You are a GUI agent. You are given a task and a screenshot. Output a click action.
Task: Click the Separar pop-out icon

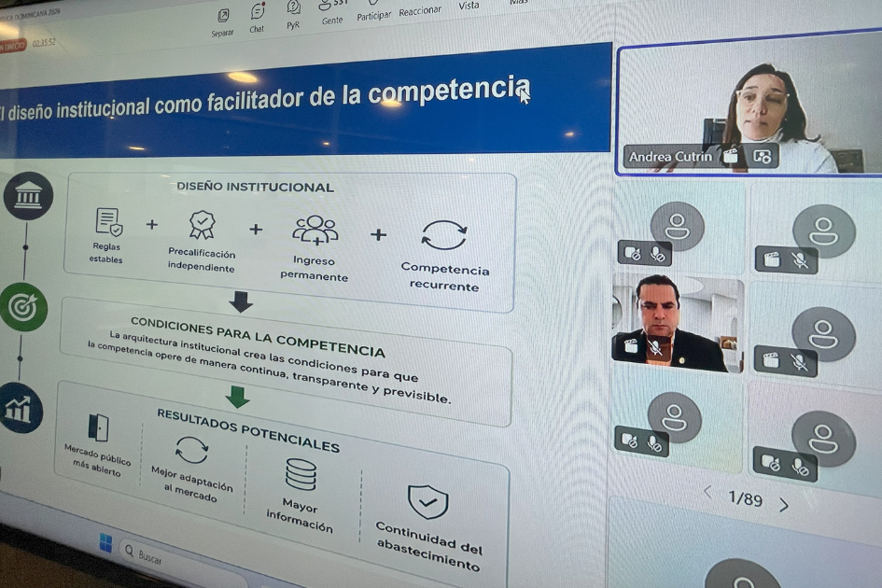click(x=223, y=16)
